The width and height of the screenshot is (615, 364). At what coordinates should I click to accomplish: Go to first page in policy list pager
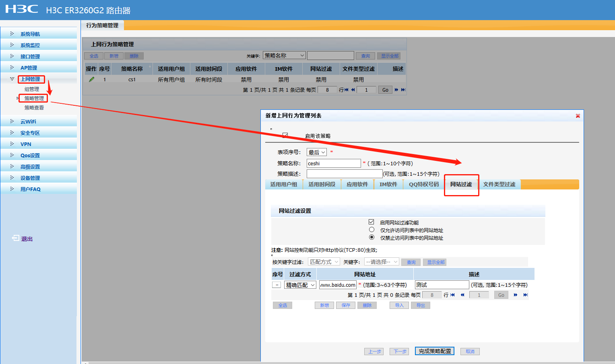click(347, 90)
